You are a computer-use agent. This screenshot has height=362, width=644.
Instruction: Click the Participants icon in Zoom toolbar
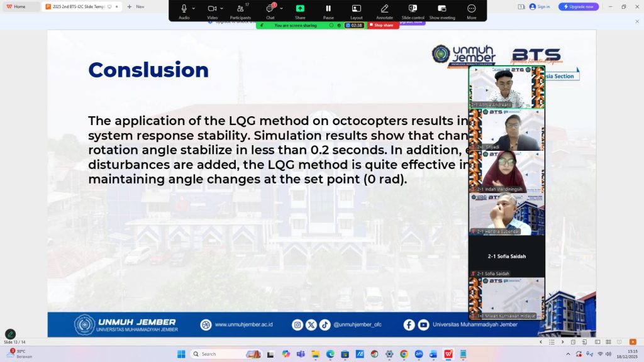coord(240,9)
